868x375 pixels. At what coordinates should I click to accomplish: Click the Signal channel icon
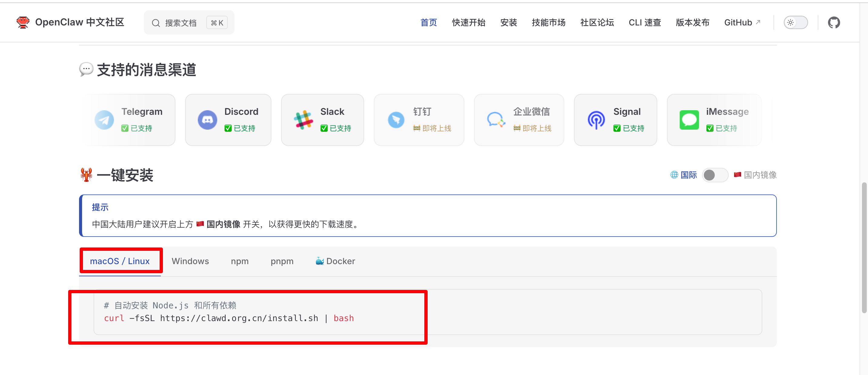point(596,120)
